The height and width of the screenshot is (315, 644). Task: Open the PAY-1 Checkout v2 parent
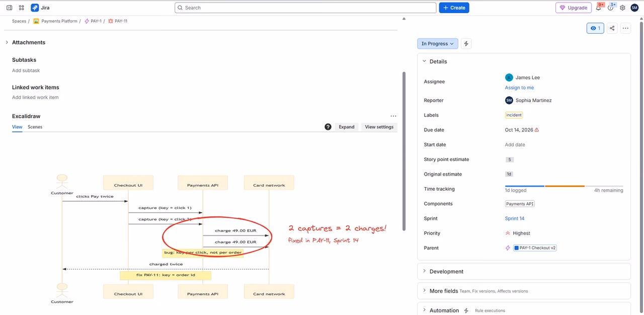tap(535, 248)
